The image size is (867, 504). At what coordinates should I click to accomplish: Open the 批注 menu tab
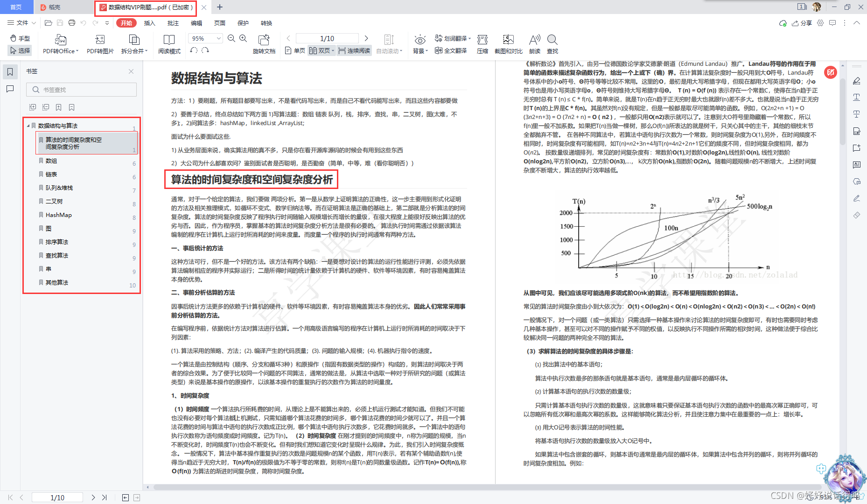tap(173, 23)
